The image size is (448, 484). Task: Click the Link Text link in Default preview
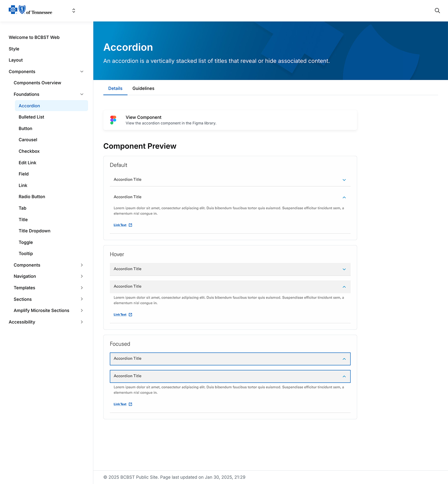119,225
